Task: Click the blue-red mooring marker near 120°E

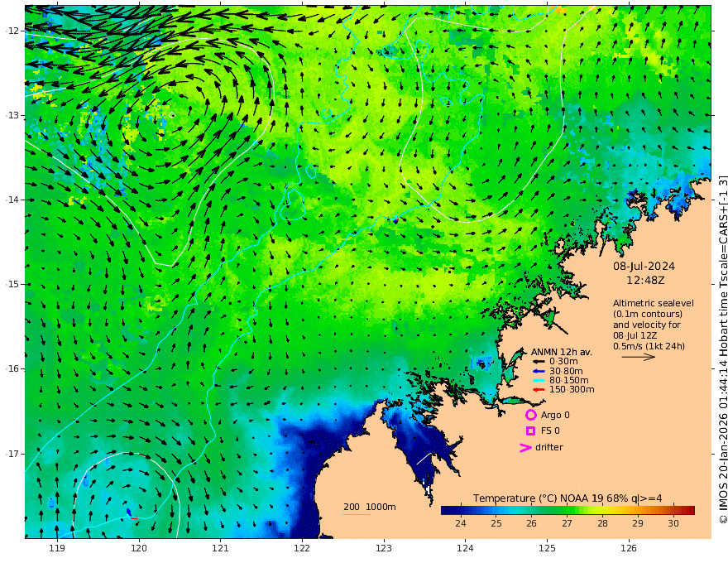Action: pyautogui.click(x=131, y=514)
